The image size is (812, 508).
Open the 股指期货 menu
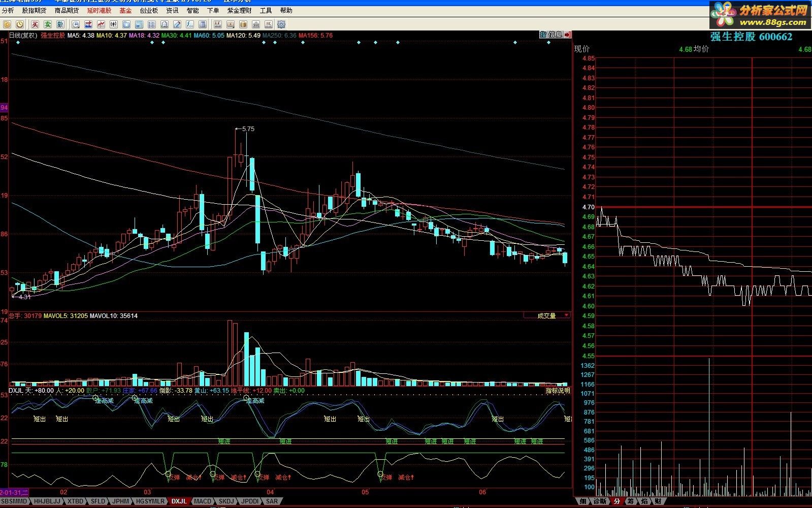(34, 11)
